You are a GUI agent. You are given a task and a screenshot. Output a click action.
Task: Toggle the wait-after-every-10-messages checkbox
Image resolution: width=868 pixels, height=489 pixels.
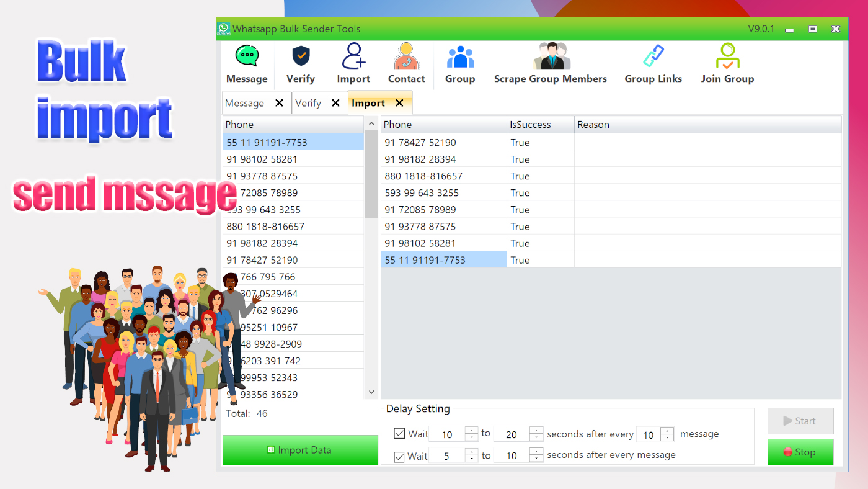[x=399, y=433]
